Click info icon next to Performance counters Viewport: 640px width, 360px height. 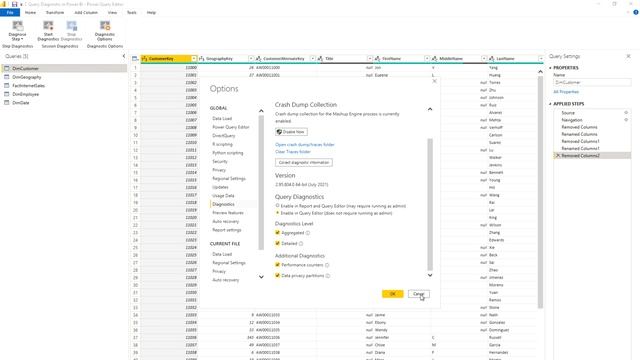pos(327,265)
